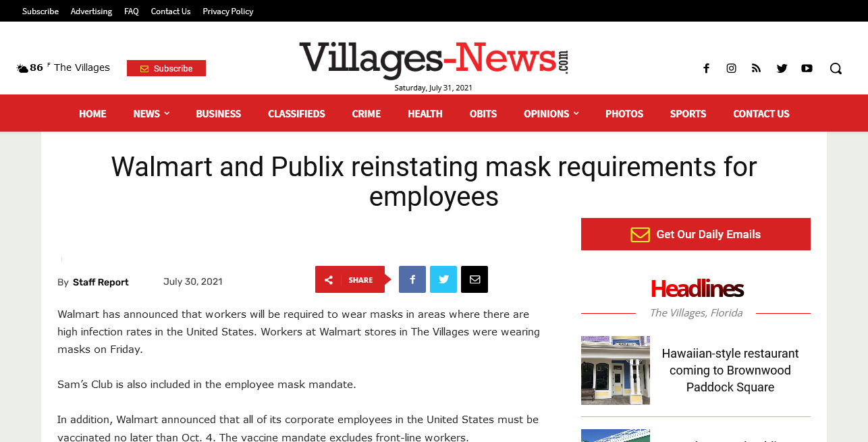Select the SPORTS navigation item
Image resolution: width=868 pixels, height=442 pixels.
(x=688, y=113)
